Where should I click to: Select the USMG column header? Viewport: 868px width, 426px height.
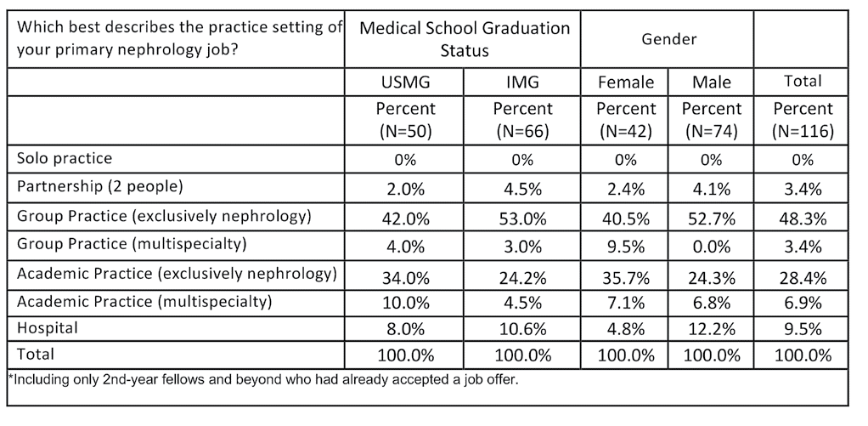pyautogui.click(x=405, y=82)
